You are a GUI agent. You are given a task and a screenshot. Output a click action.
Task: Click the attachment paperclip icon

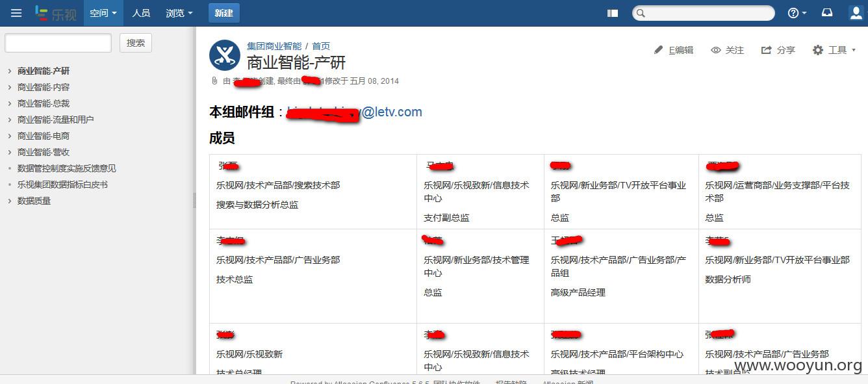tap(214, 81)
